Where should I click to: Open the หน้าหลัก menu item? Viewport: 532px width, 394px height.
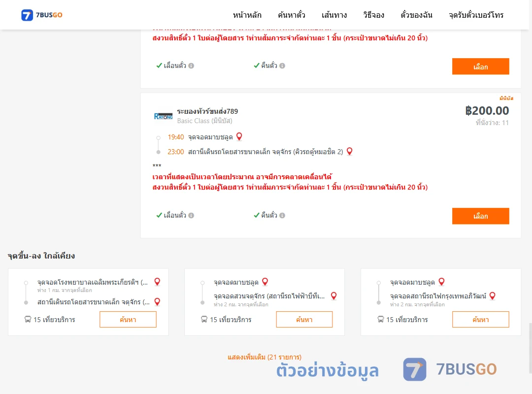pos(247,15)
